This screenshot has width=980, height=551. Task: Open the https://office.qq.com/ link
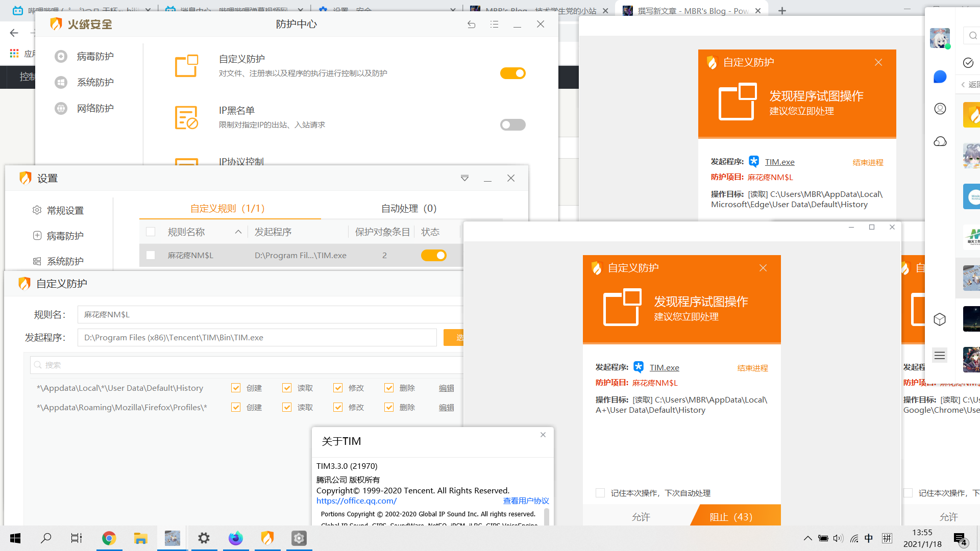[356, 501]
